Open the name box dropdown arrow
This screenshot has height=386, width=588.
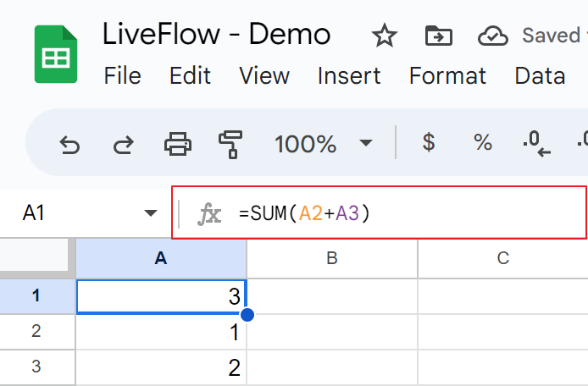pos(151,213)
